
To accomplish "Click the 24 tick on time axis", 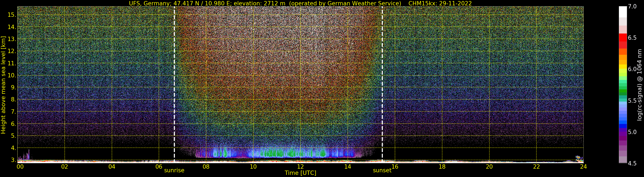I will click(x=583, y=166).
